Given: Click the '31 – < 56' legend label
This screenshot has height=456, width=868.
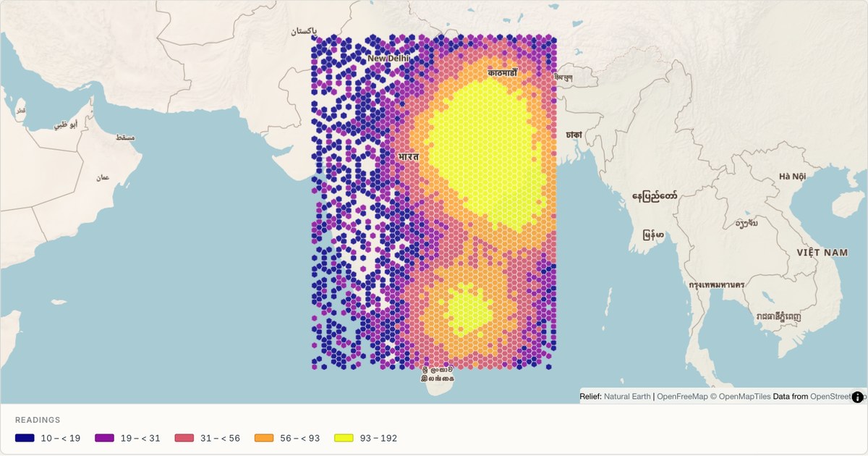Looking at the screenshot, I should click(x=220, y=438).
